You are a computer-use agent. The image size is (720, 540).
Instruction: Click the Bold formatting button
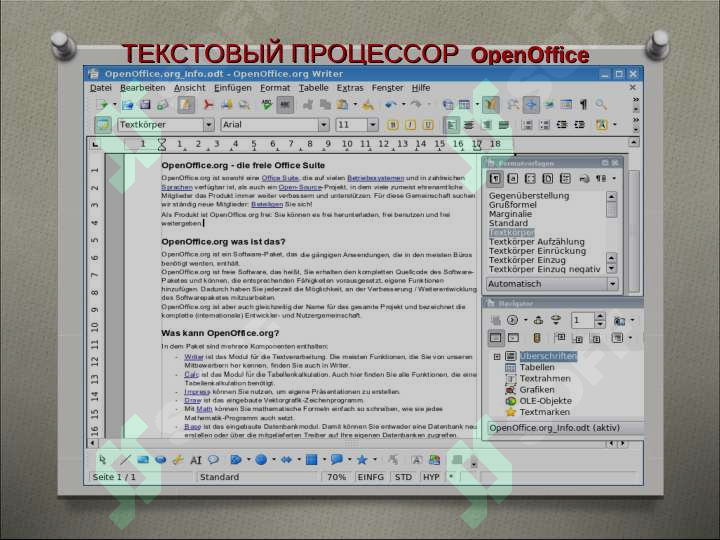click(x=393, y=125)
